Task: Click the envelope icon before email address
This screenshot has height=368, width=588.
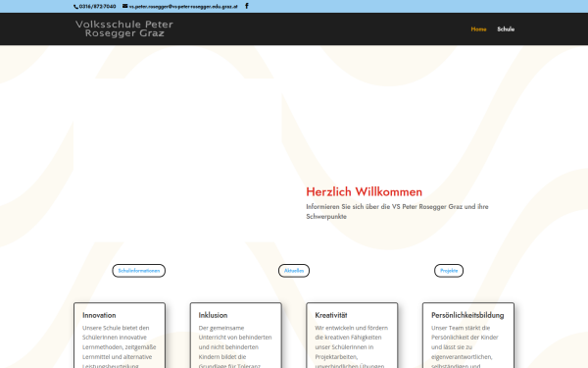Action: click(x=125, y=6)
